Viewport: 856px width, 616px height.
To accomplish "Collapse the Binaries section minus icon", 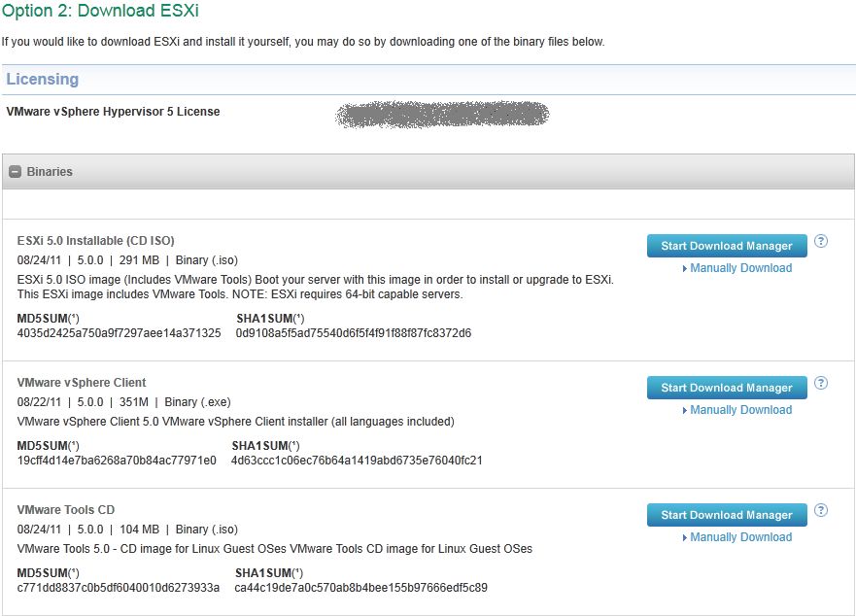I will click(x=16, y=171).
